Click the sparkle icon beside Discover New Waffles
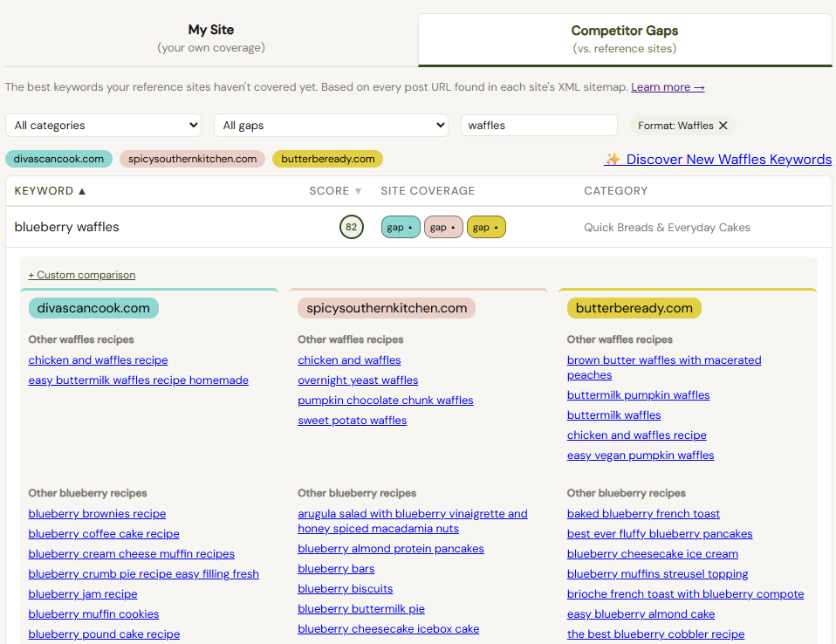Screen dimensions: 836x644 click(x=612, y=159)
